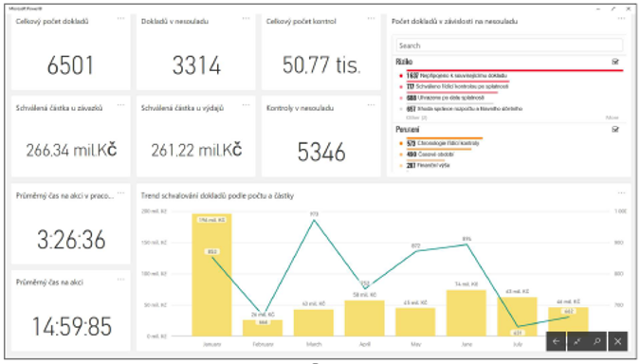The width and height of the screenshot is (641, 364).
Task: Click the 973 line peak above March
Action: pyautogui.click(x=314, y=220)
